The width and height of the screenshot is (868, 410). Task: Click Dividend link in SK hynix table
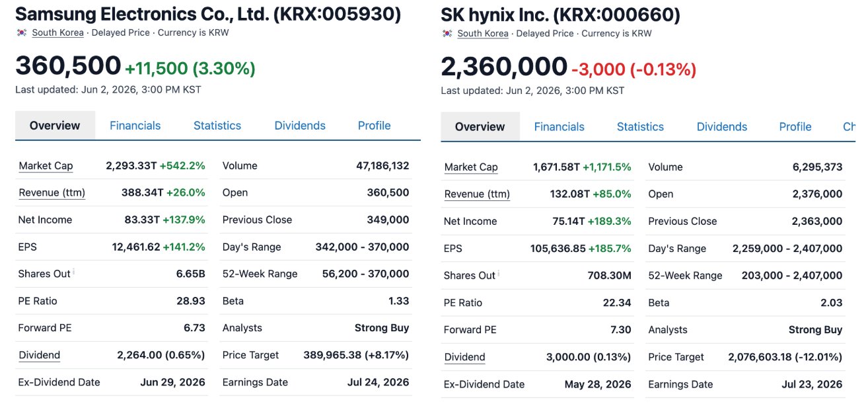pos(464,357)
